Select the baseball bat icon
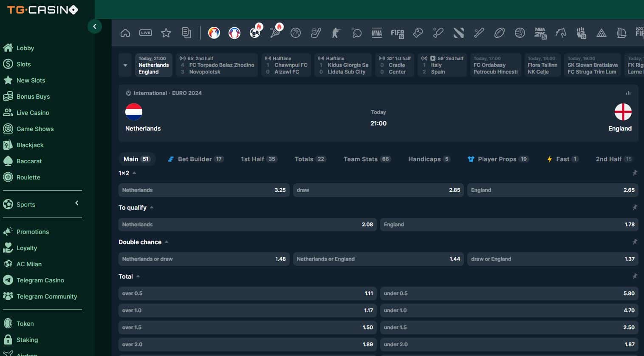Viewport: 644px width, 356px height. (479, 33)
